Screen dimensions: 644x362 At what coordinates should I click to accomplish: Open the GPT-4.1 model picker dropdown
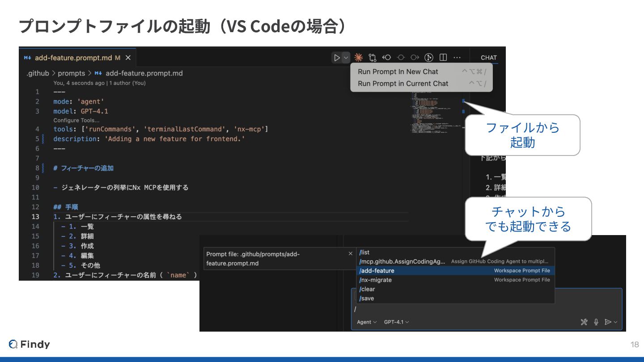tap(396, 322)
